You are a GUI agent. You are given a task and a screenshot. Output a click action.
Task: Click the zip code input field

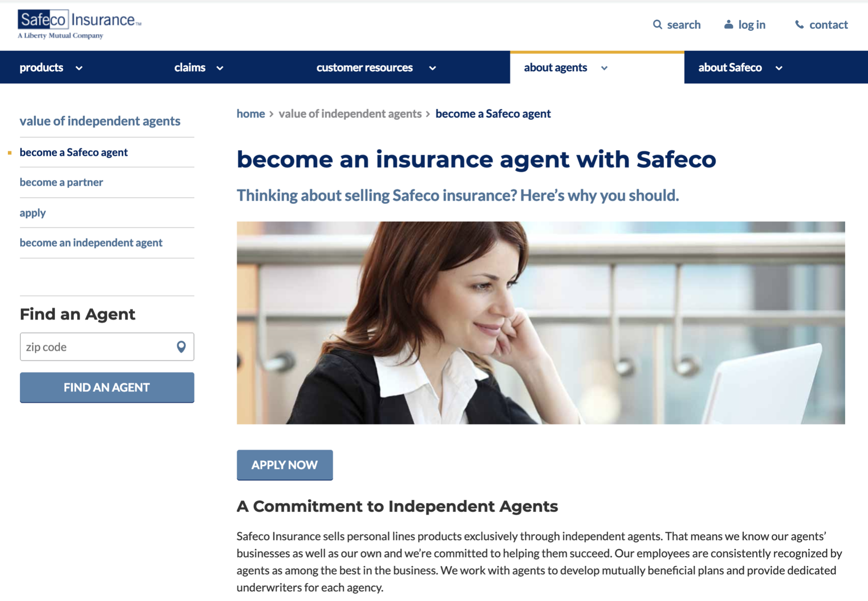[x=107, y=347]
